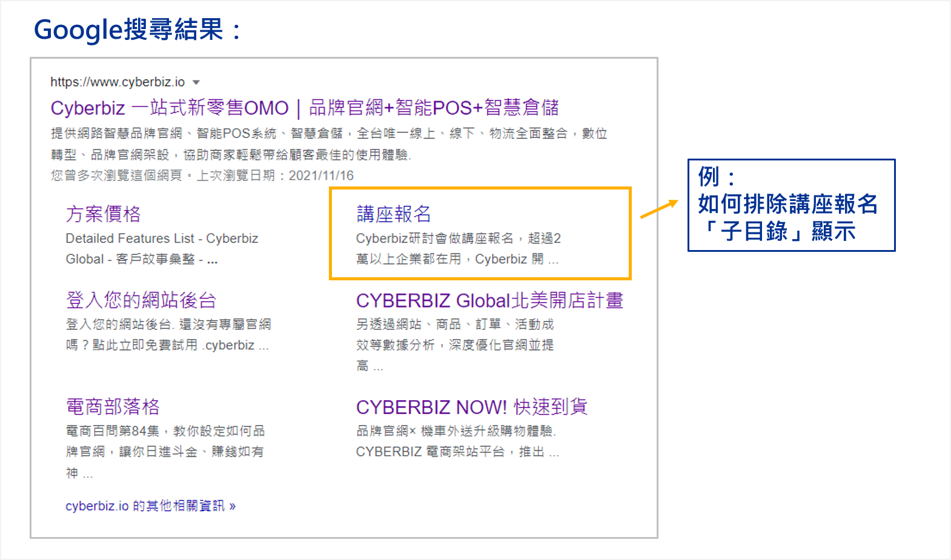Open the 講座報名 sitelink
The image size is (951, 560).
point(393,214)
